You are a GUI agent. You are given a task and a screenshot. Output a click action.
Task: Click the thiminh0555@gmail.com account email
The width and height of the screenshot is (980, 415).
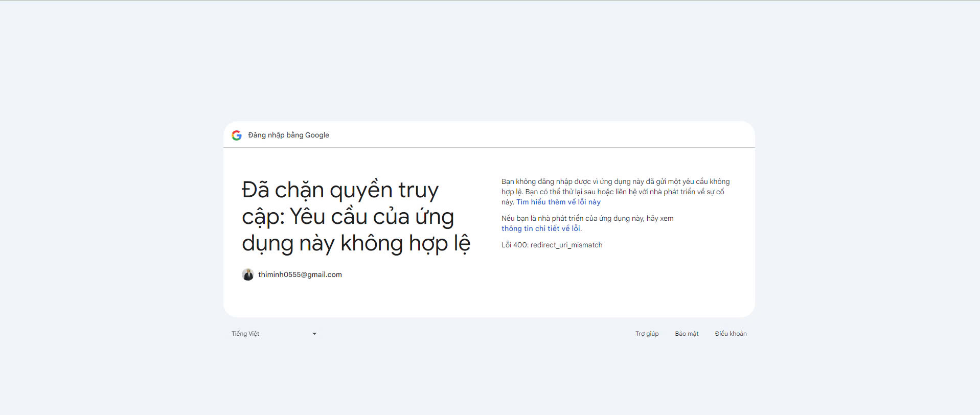click(x=300, y=274)
